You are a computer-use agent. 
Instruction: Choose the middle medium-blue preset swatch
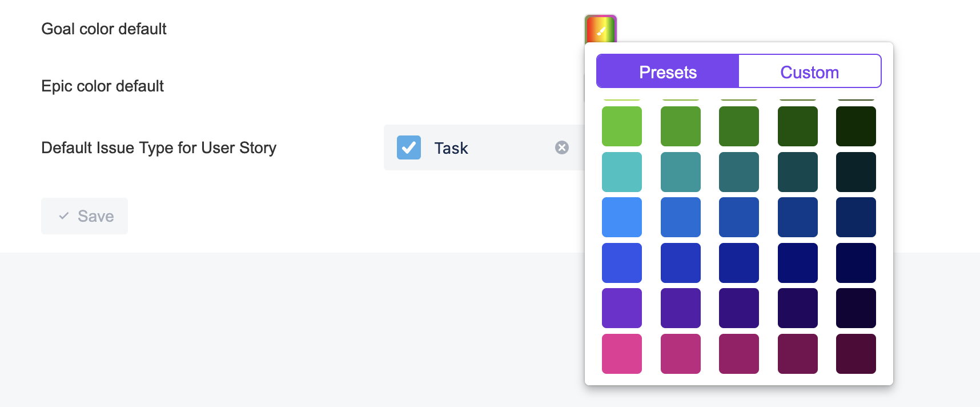point(739,217)
